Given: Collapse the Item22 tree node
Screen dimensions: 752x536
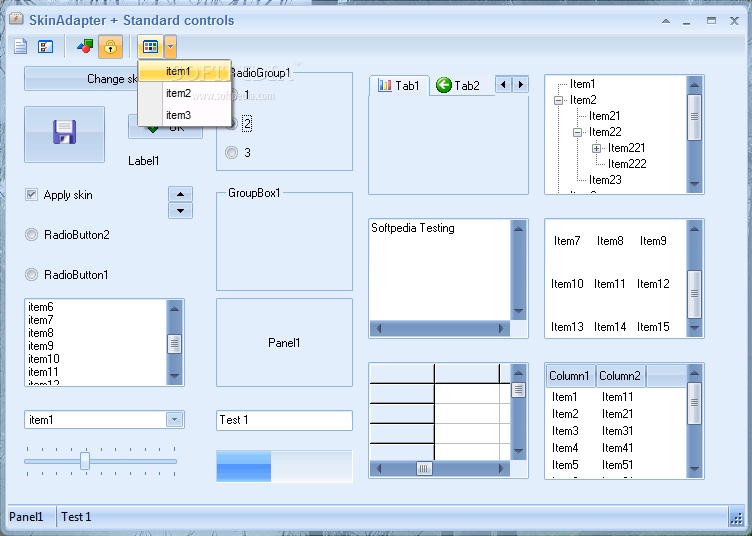Looking at the screenshot, I should [x=577, y=132].
